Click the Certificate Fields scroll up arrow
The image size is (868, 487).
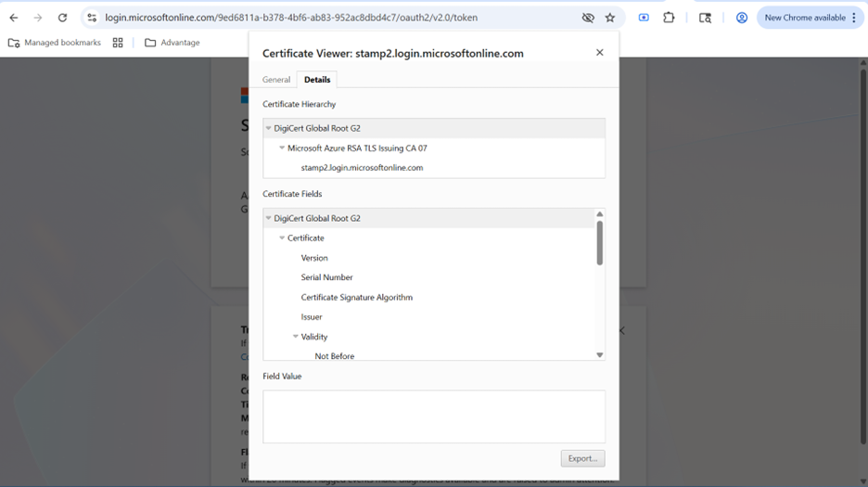599,214
